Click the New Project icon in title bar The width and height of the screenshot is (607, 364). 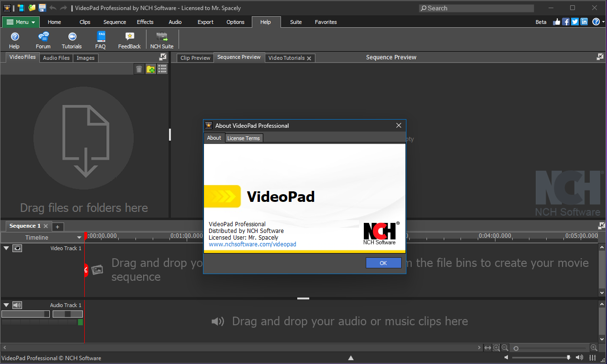[x=21, y=8]
